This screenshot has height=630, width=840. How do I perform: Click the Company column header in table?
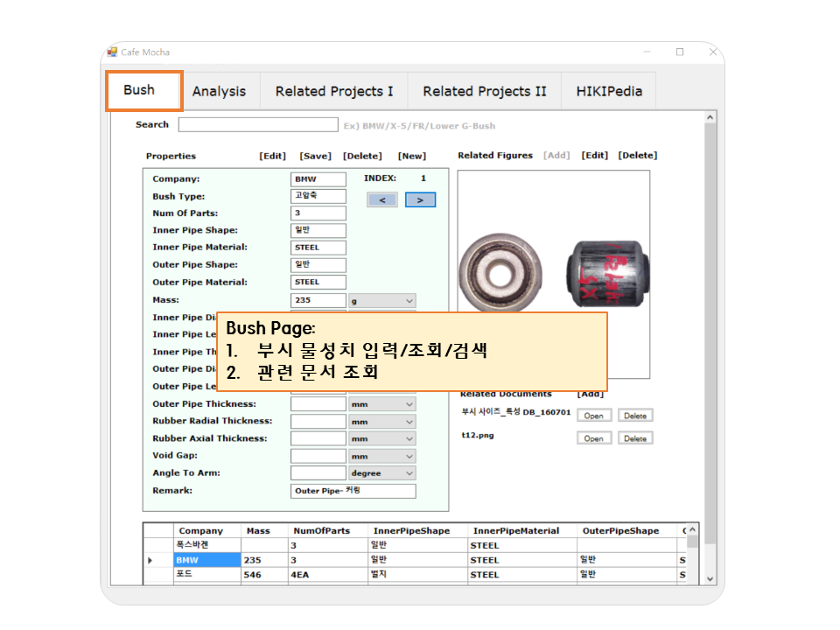pyautogui.click(x=207, y=531)
